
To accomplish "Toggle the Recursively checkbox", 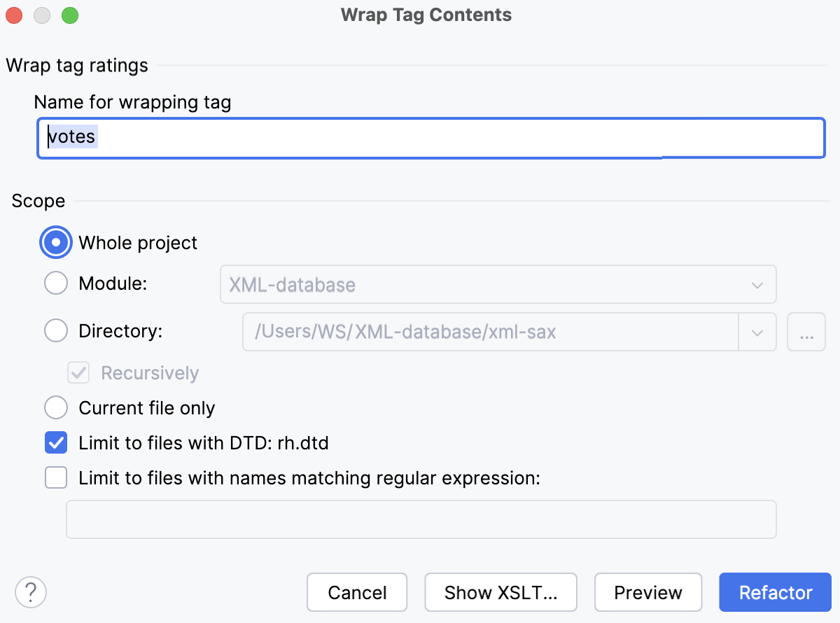I will click(78, 372).
